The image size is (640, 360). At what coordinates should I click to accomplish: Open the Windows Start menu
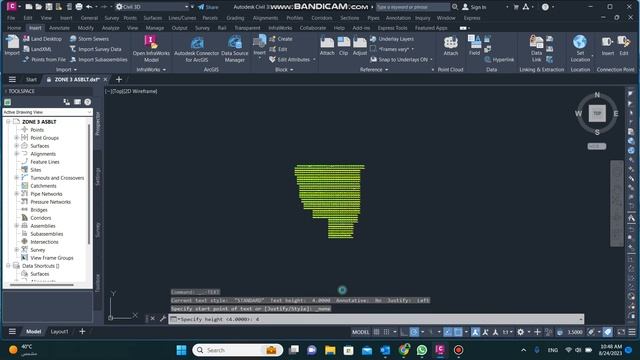(181, 350)
